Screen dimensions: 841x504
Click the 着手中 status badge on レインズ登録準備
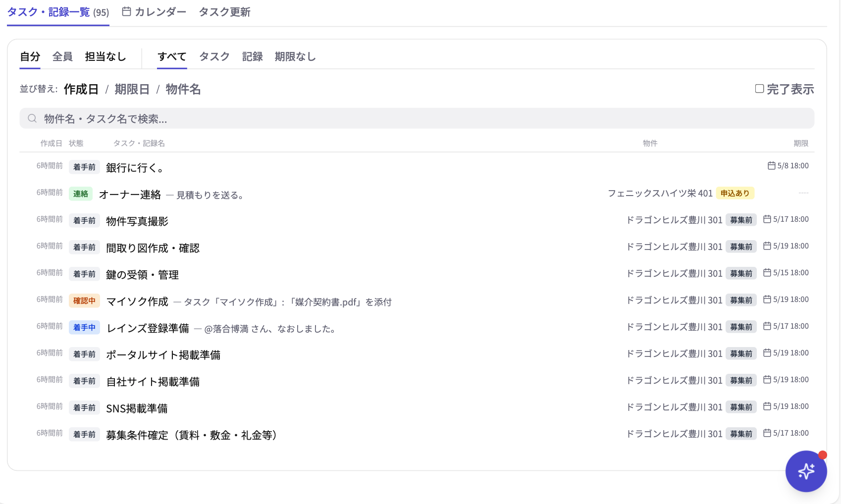coord(84,328)
